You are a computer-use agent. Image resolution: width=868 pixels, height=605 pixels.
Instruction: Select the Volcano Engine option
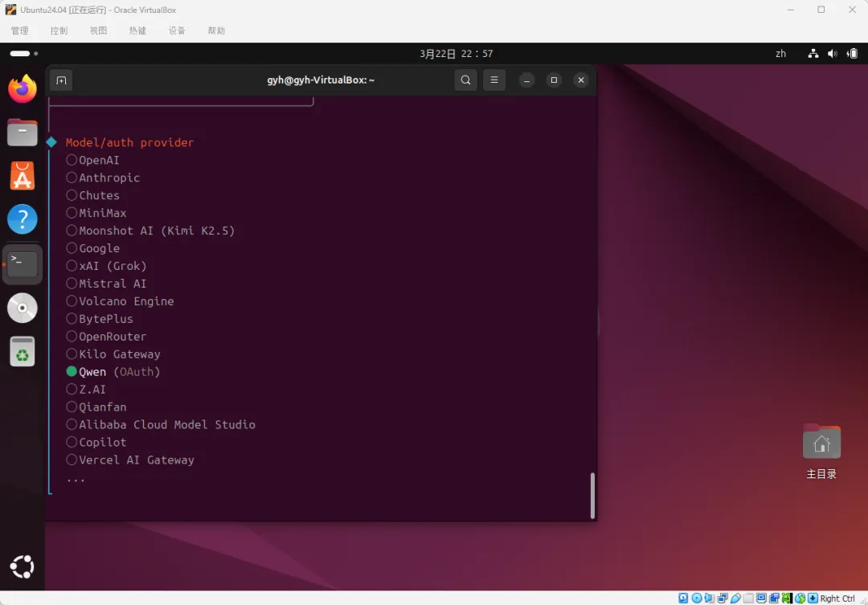click(x=120, y=301)
